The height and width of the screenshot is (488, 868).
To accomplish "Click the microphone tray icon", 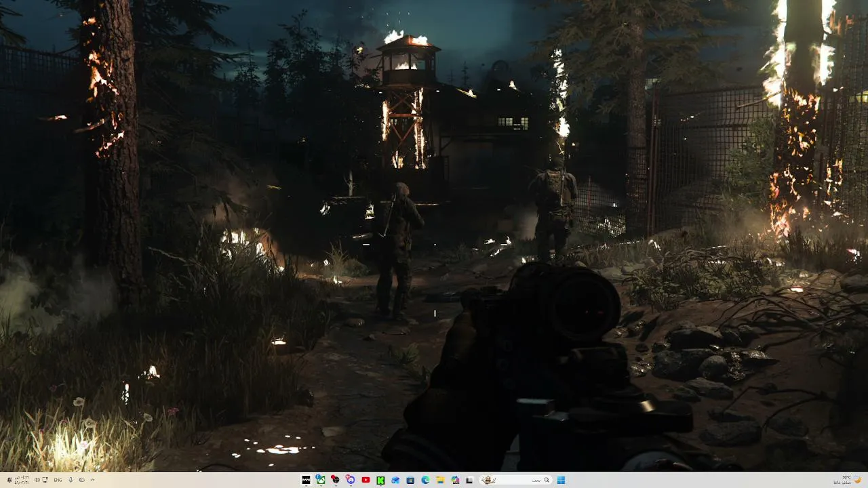I will (71, 480).
